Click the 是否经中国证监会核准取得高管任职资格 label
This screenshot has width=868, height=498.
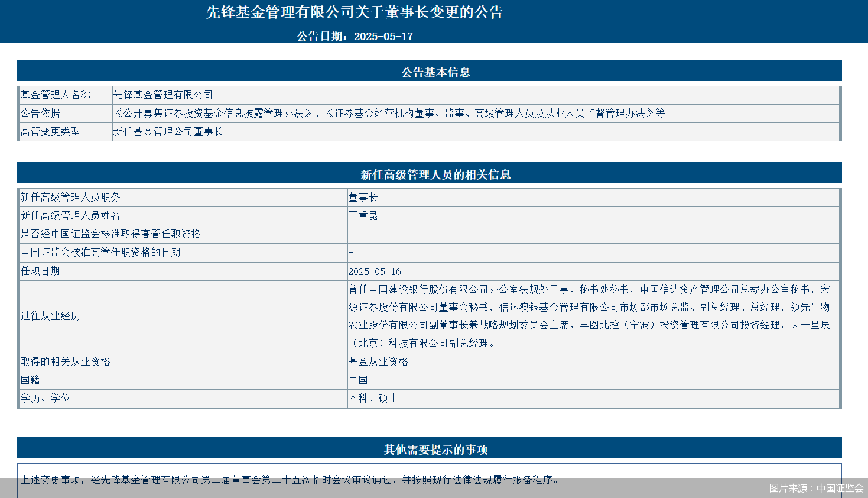[x=110, y=234]
